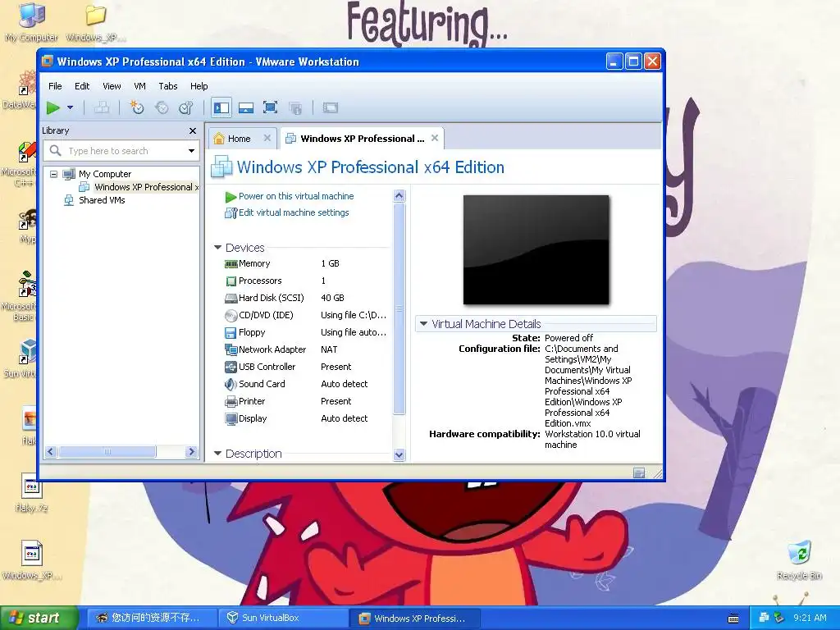Collapse the Devices section
Screen dimensions: 840x630
[217, 248]
